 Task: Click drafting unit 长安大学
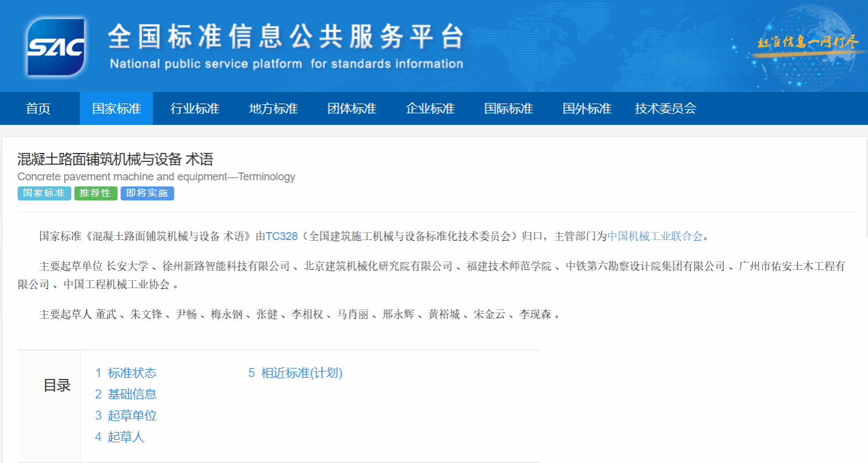127,266
